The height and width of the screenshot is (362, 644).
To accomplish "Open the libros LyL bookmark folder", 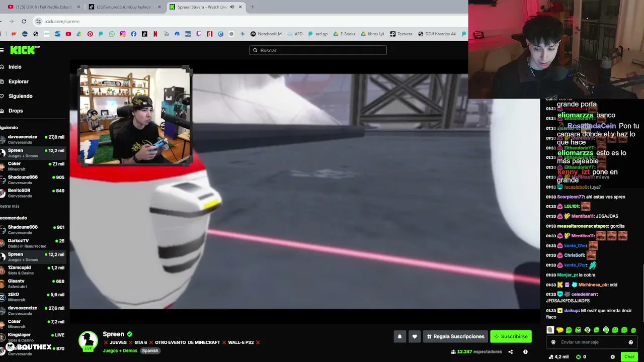I will [x=372, y=34].
